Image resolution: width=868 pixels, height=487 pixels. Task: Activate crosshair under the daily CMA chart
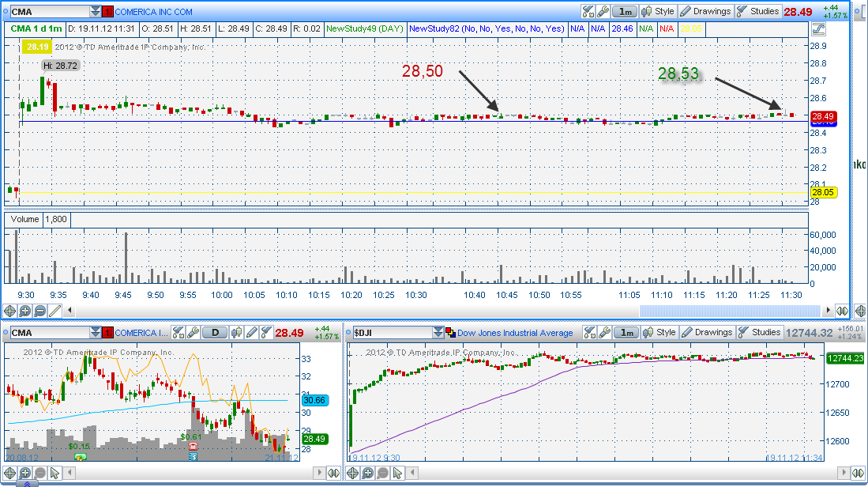coord(9,473)
